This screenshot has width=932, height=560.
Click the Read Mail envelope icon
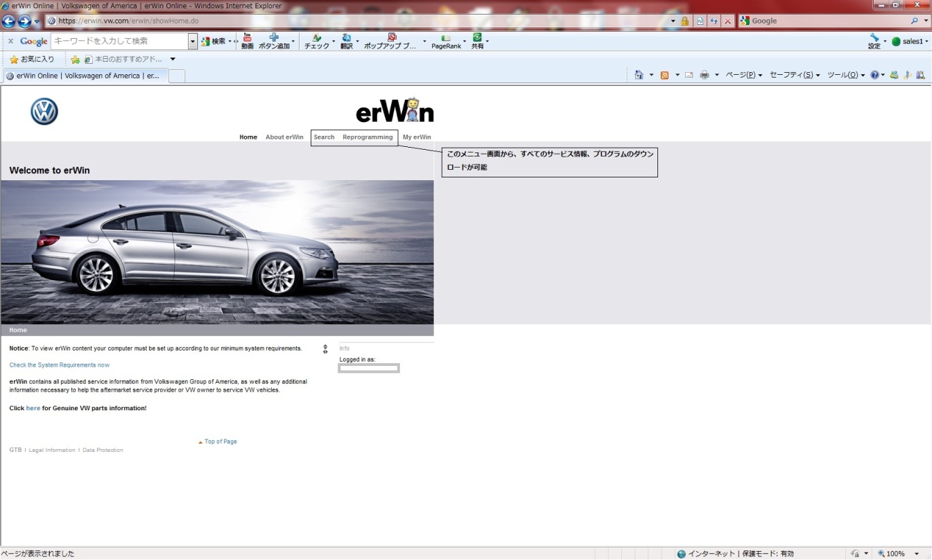[689, 75]
